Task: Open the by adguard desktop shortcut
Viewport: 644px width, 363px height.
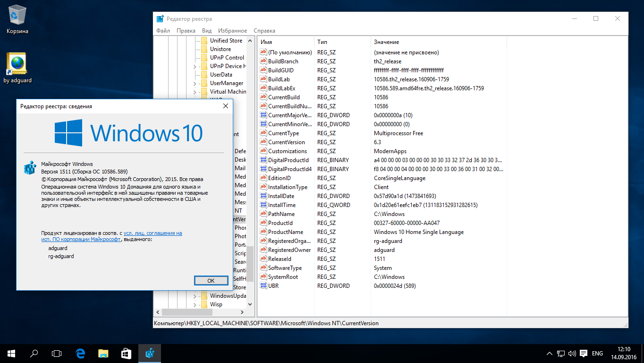Action: click(17, 69)
